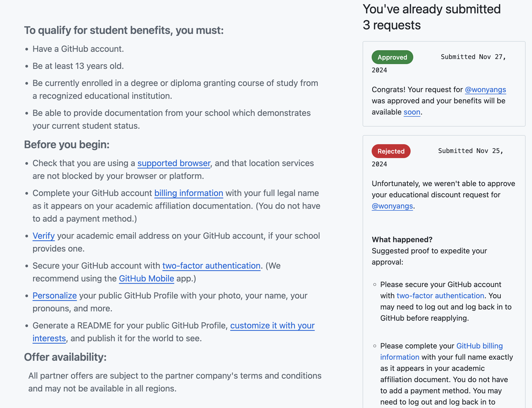Image resolution: width=532 pixels, height=408 pixels.
Task: Click @wonyangs in the Approved request card
Action: pyautogui.click(x=485, y=89)
